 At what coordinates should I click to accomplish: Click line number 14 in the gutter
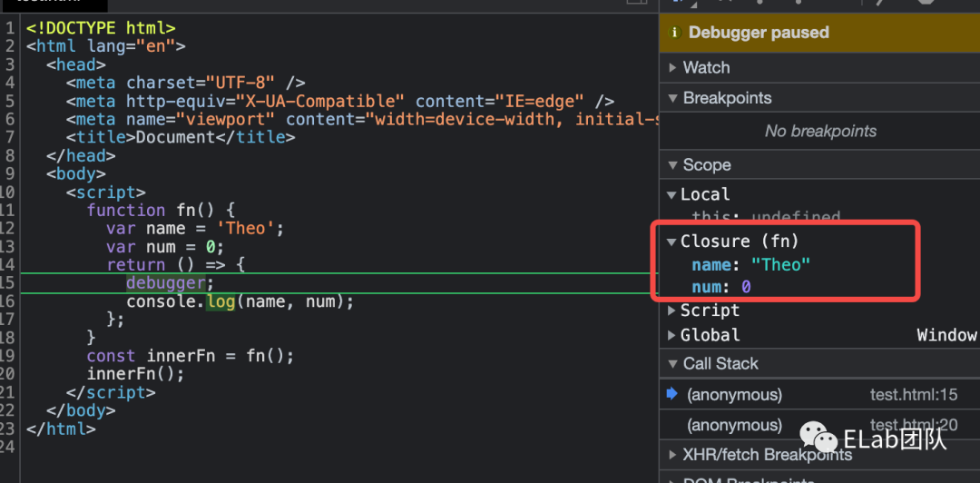(x=8, y=264)
